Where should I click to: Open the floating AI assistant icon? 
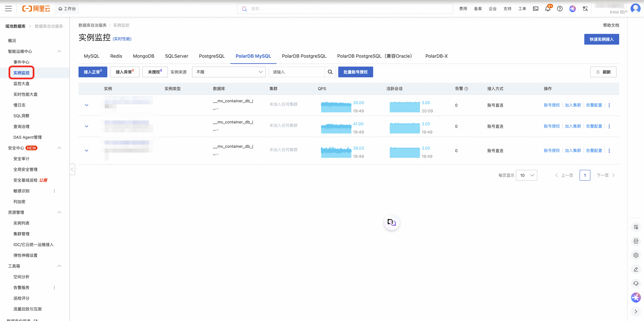click(391, 222)
